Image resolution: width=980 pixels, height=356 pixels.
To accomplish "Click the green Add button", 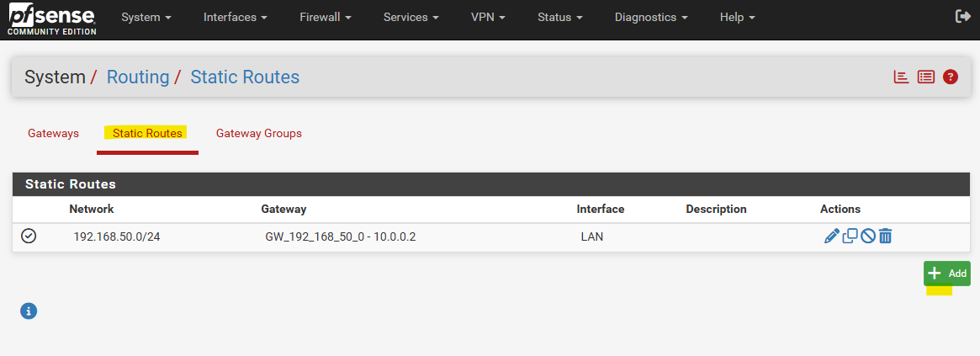I will 947,274.
